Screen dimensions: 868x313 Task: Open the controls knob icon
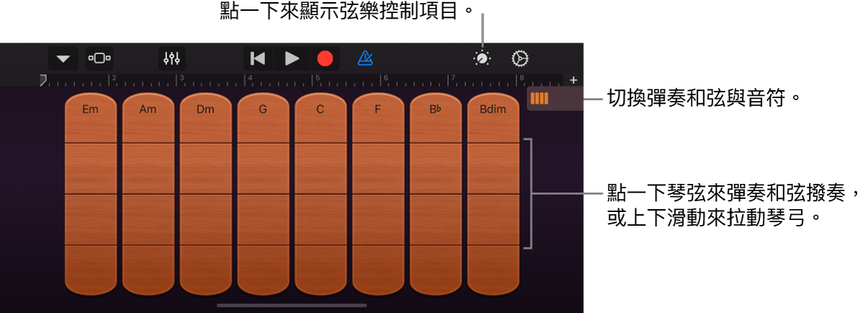482,58
